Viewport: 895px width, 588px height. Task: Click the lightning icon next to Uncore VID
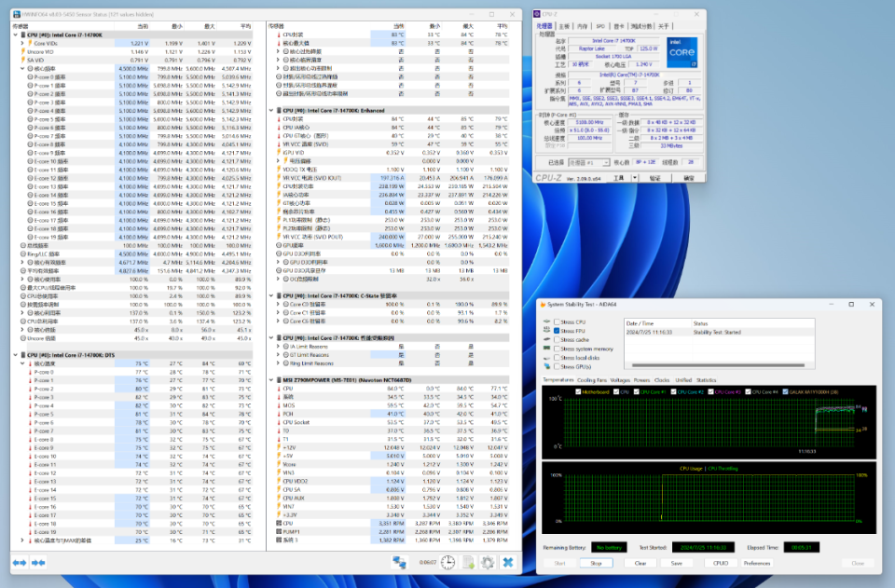click(23, 51)
